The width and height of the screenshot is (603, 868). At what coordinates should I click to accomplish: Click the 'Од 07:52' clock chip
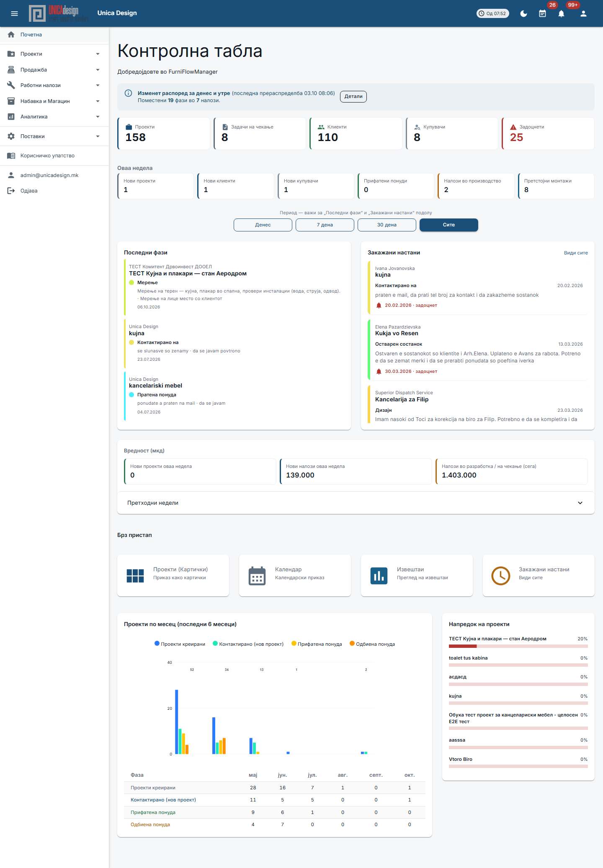click(x=493, y=13)
